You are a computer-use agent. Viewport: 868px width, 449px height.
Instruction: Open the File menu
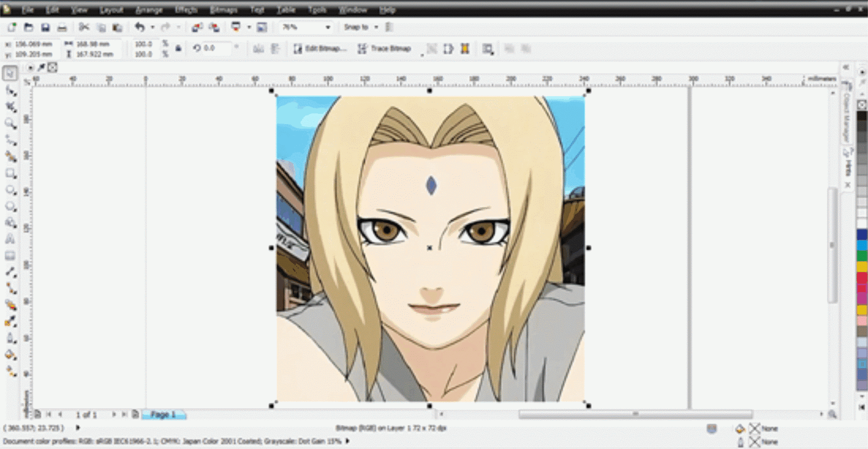pos(28,10)
